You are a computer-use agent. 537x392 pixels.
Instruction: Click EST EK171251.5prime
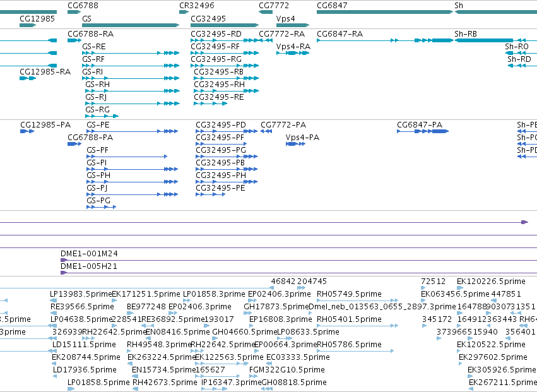114,301
